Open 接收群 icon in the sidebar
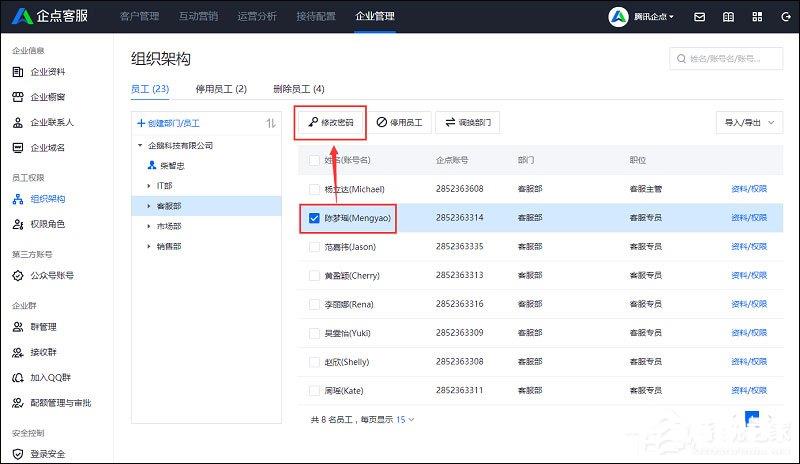 [18, 352]
